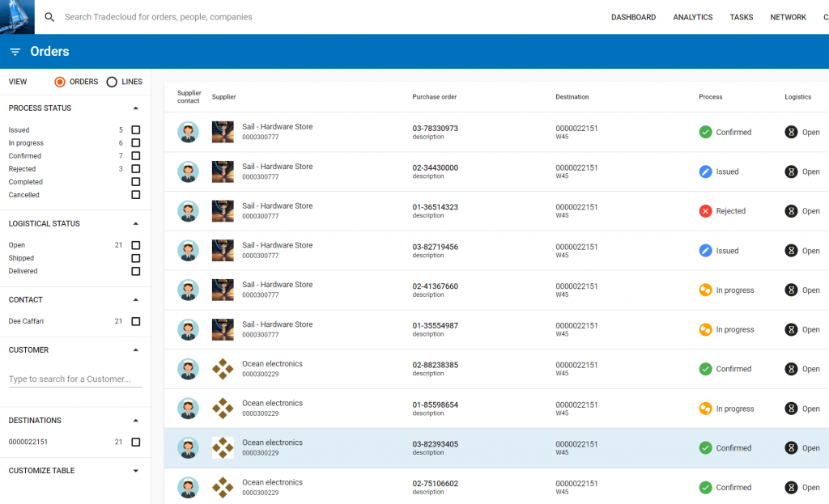
Task: Open the filter icon beside Orders
Action: (x=15, y=51)
